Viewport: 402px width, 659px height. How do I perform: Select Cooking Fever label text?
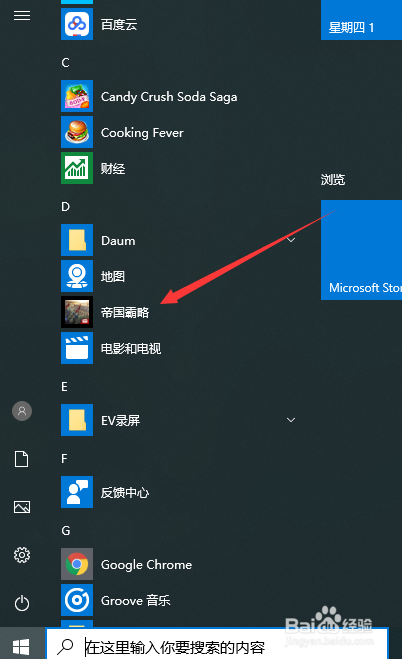[142, 133]
